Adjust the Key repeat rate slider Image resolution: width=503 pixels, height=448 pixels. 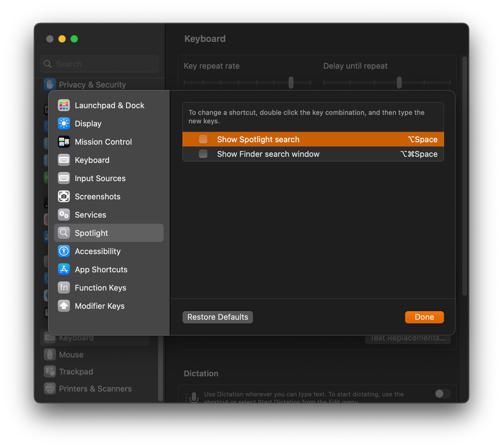pos(291,82)
